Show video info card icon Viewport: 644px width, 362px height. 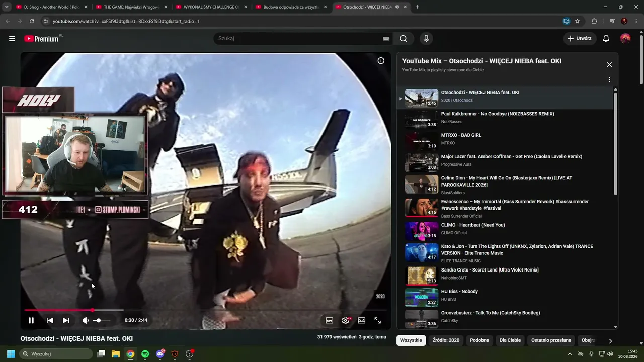click(381, 61)
